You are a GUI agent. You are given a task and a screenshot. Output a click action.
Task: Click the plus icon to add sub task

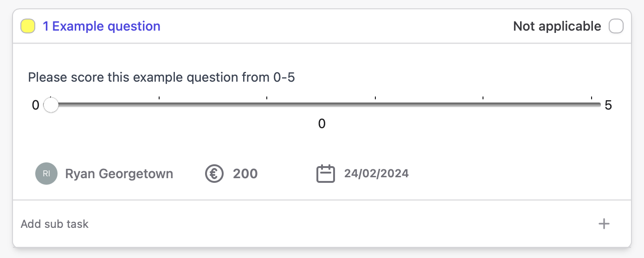[x=604, y=224]
